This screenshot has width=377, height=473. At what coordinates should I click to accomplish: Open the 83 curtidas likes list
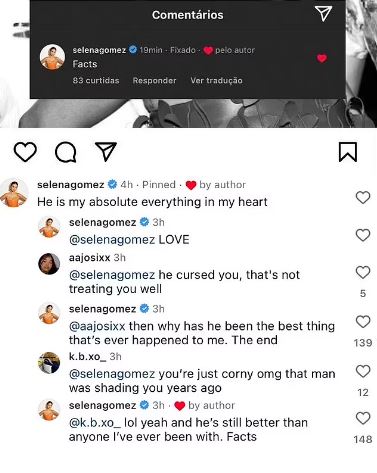tap(96, 80)
